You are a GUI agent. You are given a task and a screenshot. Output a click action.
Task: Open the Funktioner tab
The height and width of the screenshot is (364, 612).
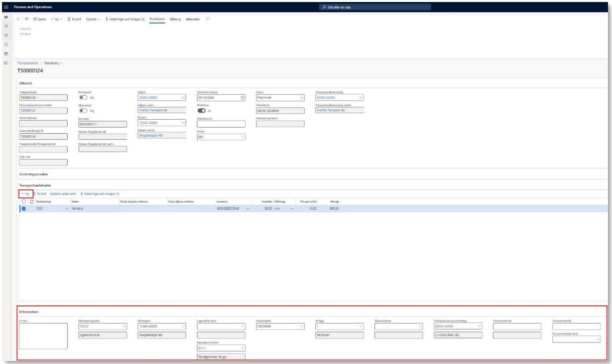tap(157, 19)
